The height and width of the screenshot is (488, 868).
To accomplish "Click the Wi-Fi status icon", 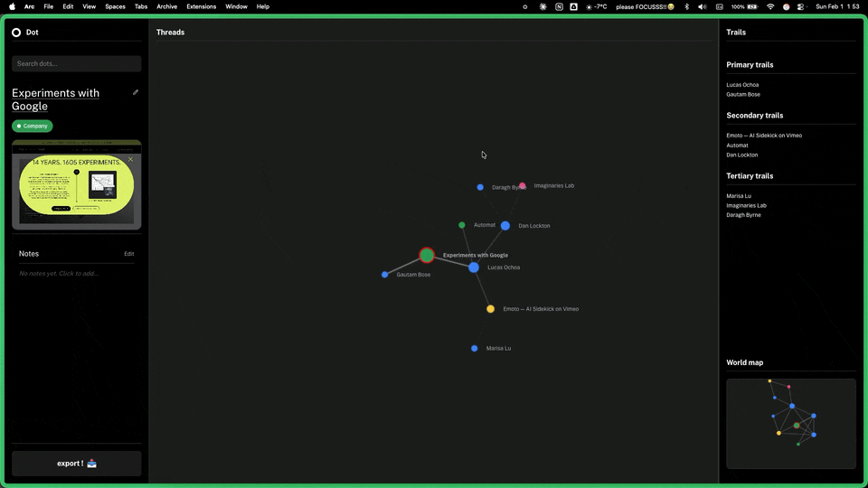I will coord(770,6).
